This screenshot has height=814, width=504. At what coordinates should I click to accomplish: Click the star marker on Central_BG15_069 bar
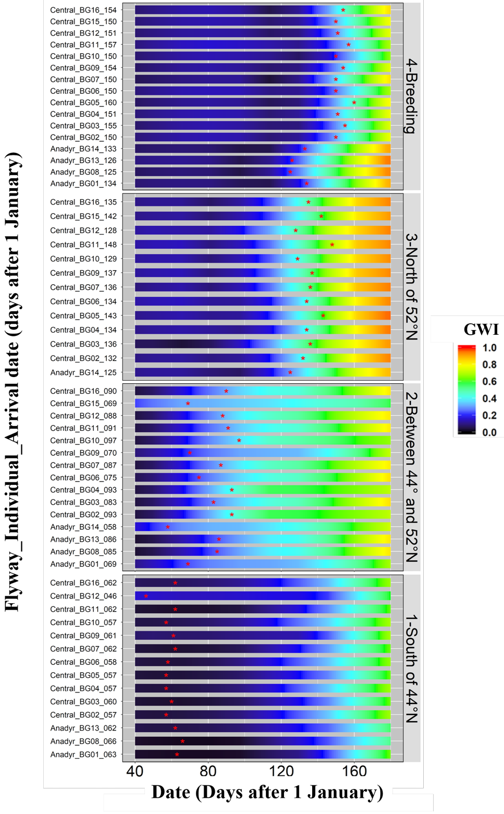tap(188, 404)
